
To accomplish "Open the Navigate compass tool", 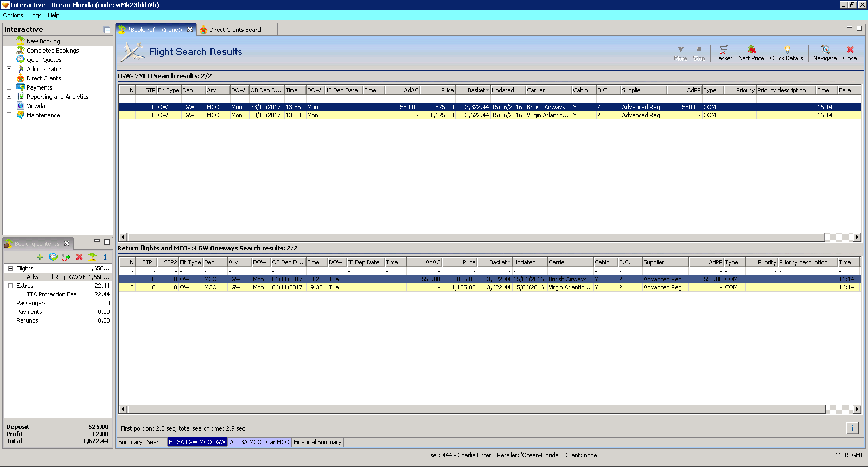I will pyautogui.click(x=825, y=53).
